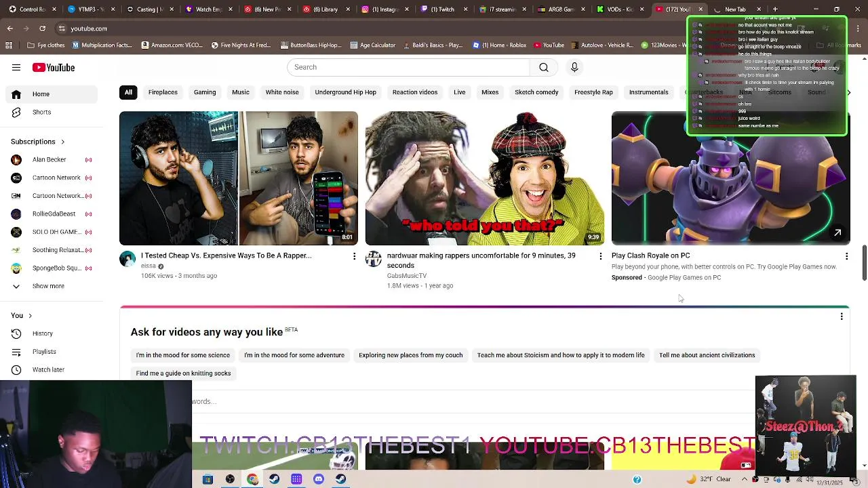Image resolution: width=868 pixels, height=488 pixels.
Task: Click the magnifier search button
Action: tap(543, 67)
